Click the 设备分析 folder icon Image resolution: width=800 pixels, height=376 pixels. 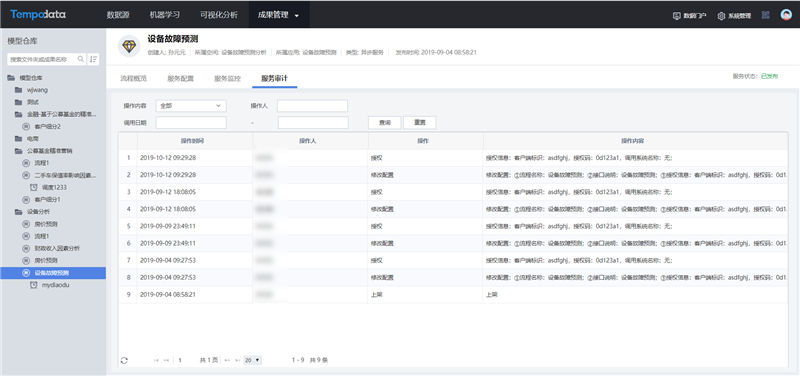click(18, 212)
